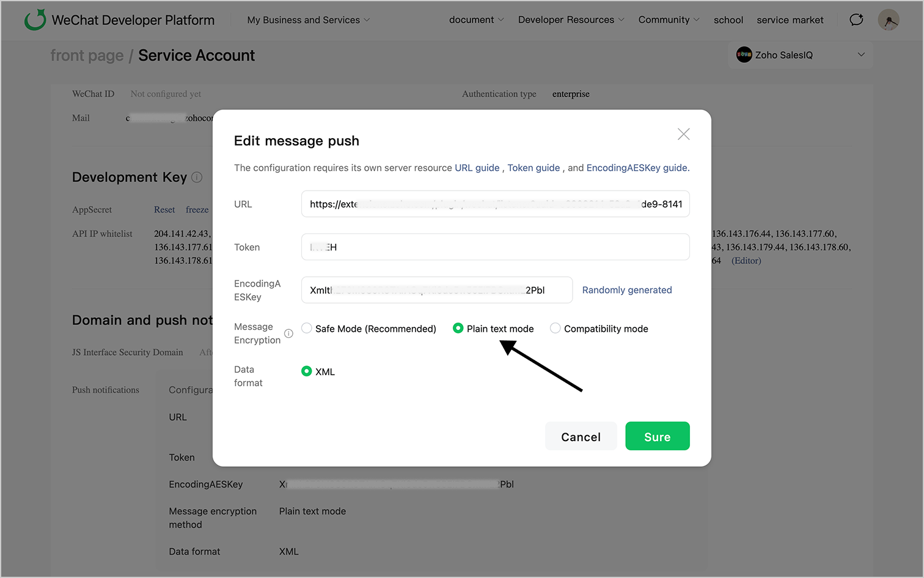The width and height of the screenshot is (924, 578).
Task: Click the WeChat Developer Platform logo
Action: point(35,20)
